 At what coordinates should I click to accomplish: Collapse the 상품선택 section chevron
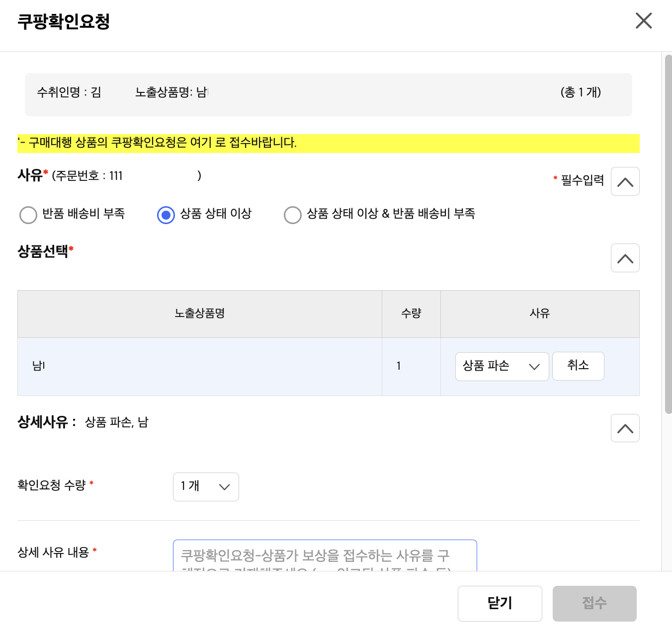point(625,258)
